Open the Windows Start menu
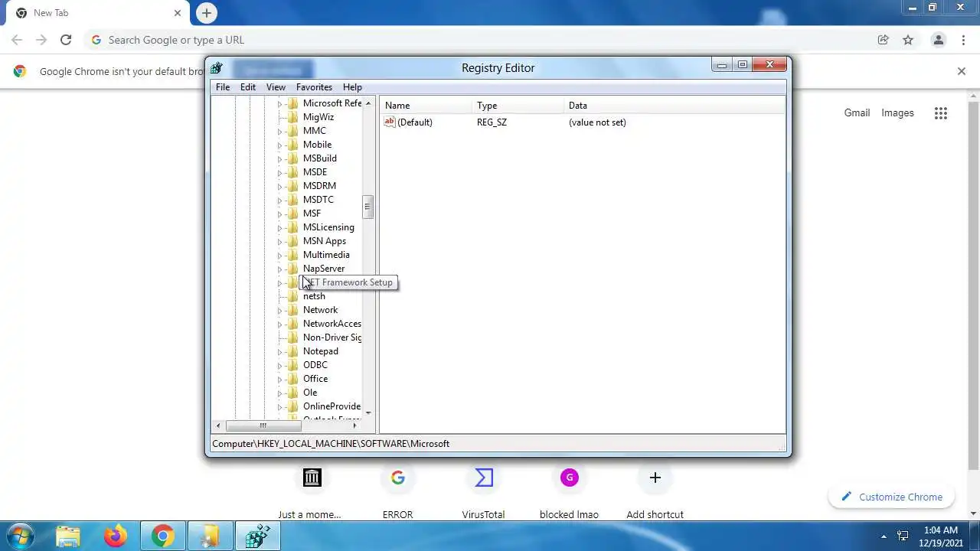Screen dimensions: 980x551 (x=21, y=536)
